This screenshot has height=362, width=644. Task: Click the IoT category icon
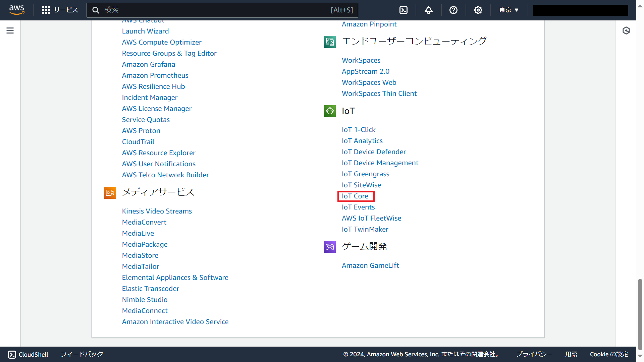coord(329,111)
